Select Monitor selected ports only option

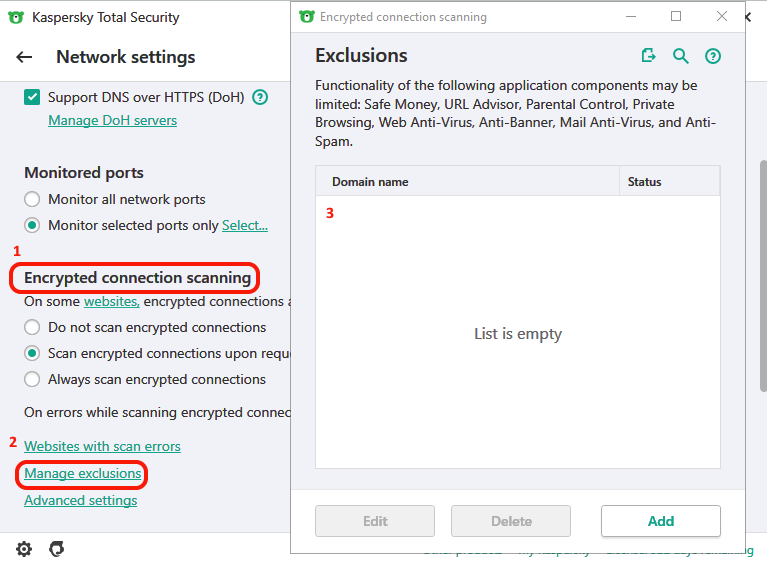(32, 225)
